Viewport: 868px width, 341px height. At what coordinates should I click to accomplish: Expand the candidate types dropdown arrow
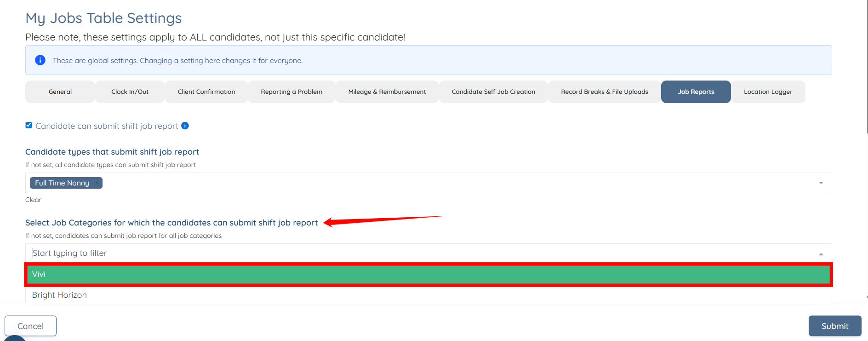point(821,183)
